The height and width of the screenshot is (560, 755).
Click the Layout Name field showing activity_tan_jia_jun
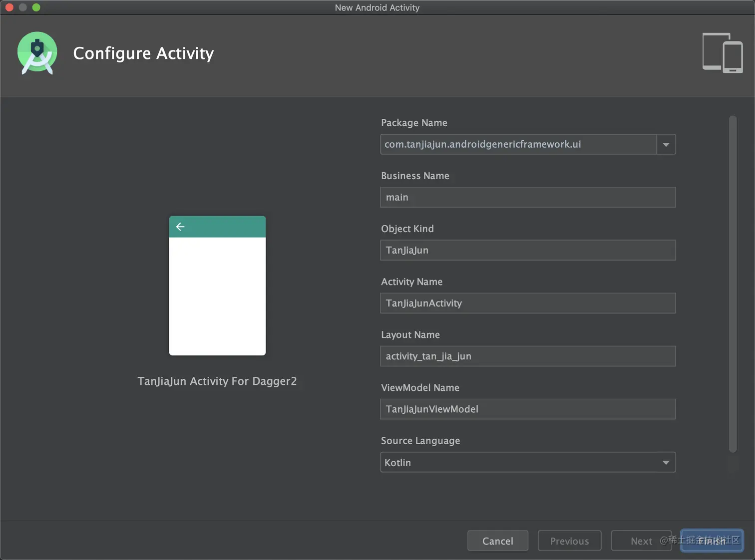tap(527, 356)
